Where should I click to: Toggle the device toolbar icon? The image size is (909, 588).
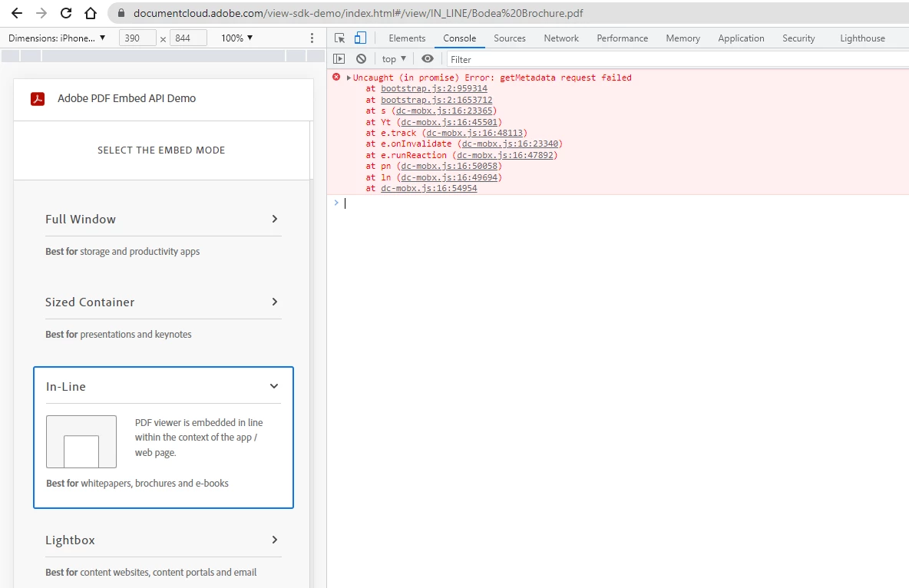(361, 38)
